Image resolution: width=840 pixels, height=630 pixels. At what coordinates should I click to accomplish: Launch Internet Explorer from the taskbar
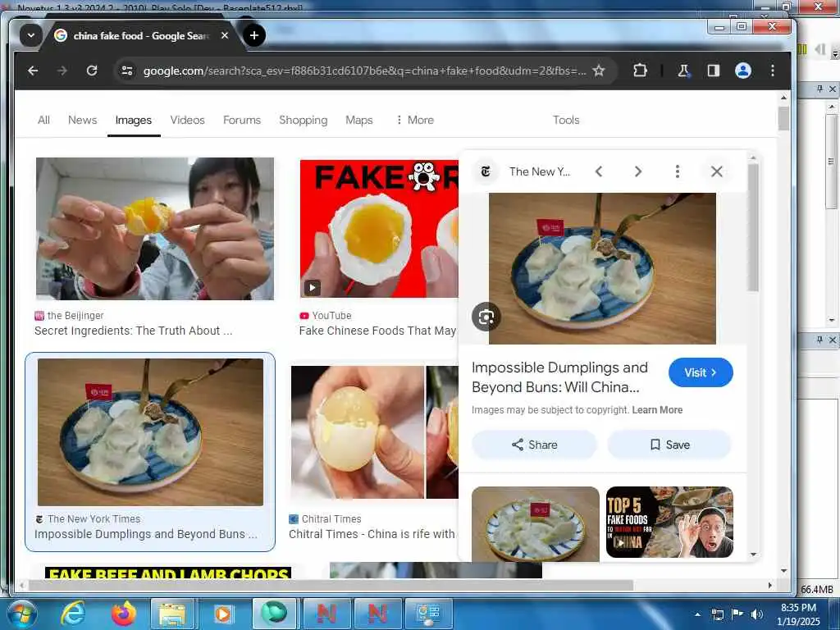click(73, 614)
